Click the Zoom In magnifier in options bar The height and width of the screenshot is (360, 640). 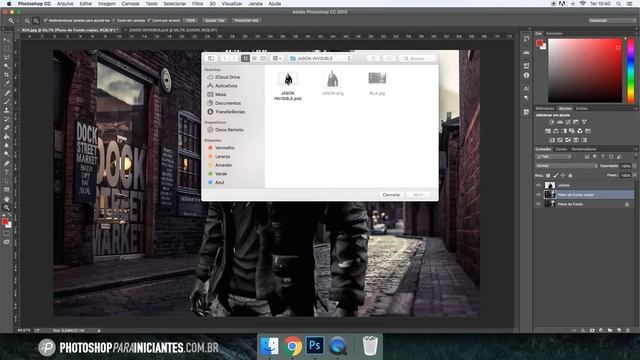(27, 20)
